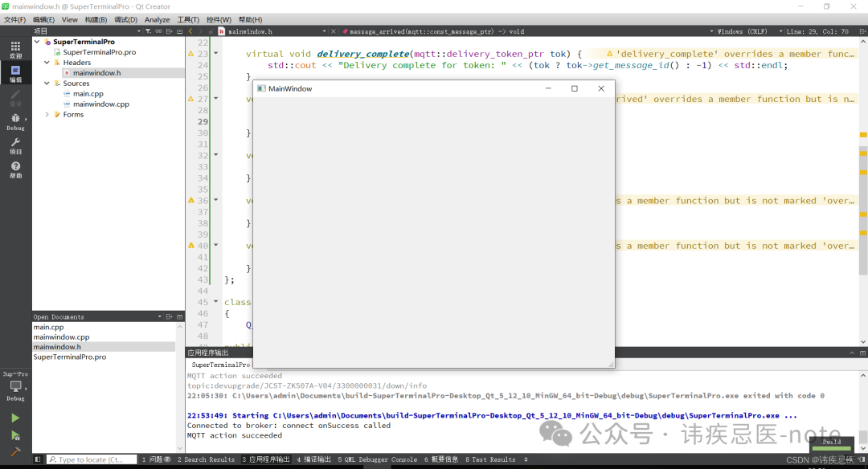868x469 pixels.
Task: Show the 2 Search Results pane
Action: [206, 459]
